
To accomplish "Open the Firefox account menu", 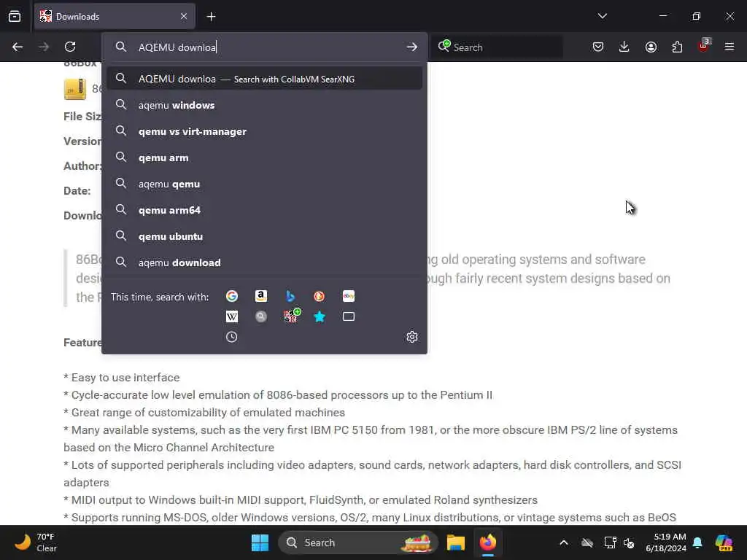I will (x=651, y=47).
